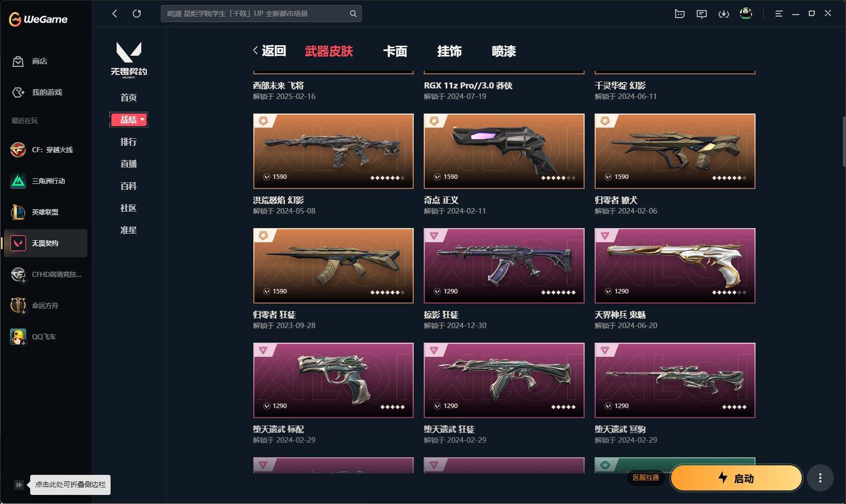Collapse sidebar with the fold toggle icon
Viewport: 846px width, 504px height.
(19, 485)
